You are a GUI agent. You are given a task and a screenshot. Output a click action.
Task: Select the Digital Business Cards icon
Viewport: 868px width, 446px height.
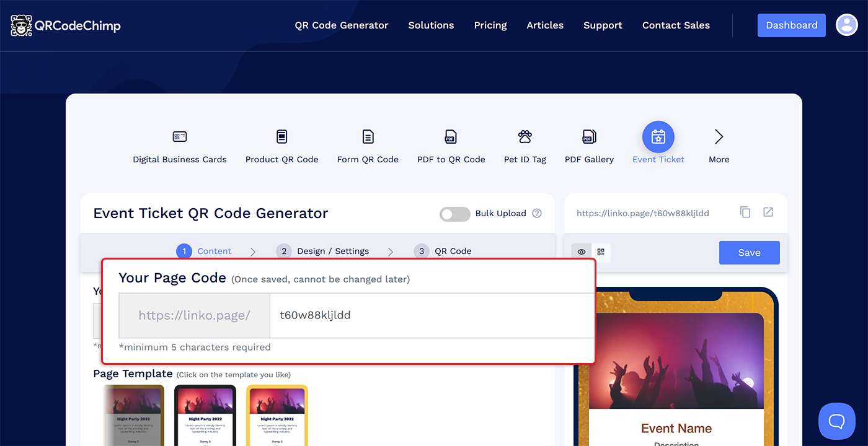tap(180, 137)
